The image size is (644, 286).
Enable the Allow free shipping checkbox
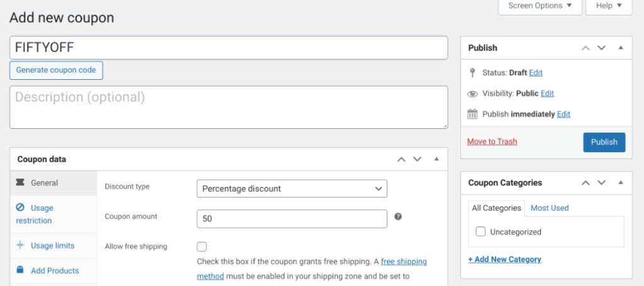202,247
